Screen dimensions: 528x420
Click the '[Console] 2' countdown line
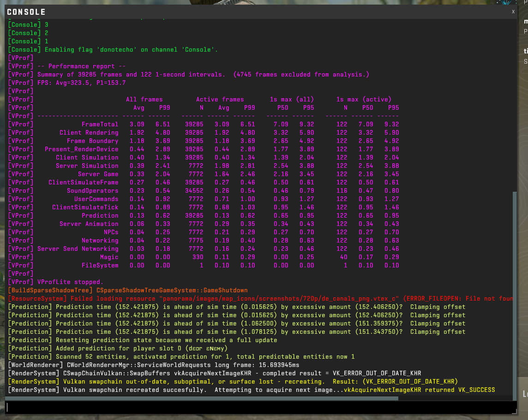(28, 33)
